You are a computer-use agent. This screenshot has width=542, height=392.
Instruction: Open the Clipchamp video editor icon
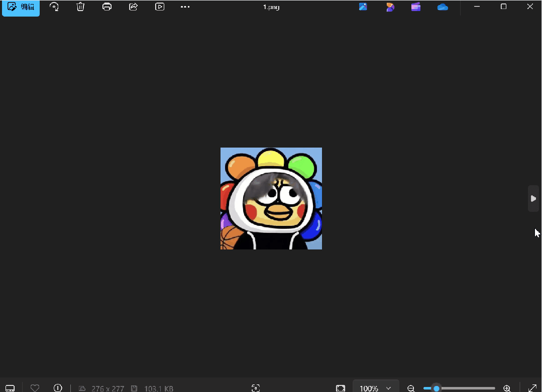pyautogui.click(x=416, y=7)
